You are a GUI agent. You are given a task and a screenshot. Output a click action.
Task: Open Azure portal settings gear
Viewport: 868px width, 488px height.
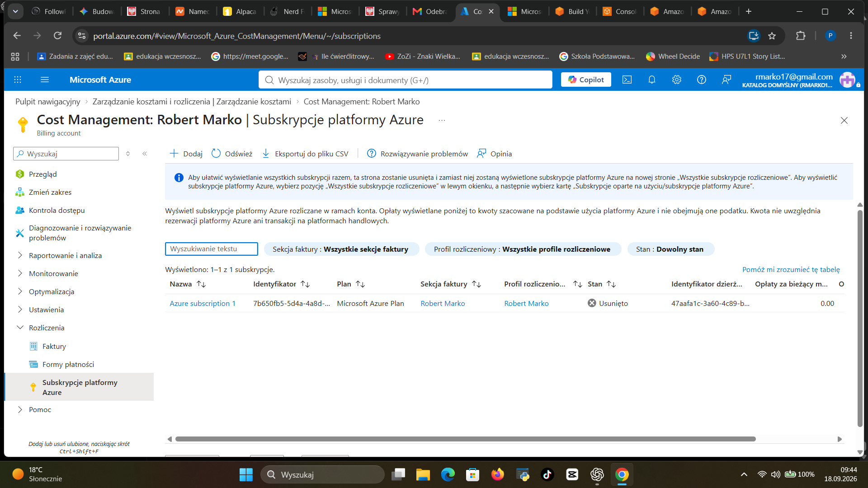(x=677, y=80)
